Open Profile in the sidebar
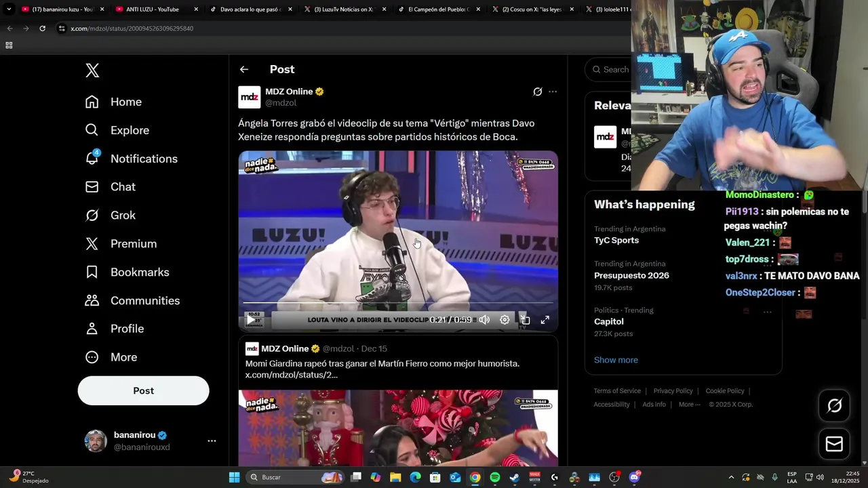The height and width of the screenshot is (488, 868). click(114, 329)
